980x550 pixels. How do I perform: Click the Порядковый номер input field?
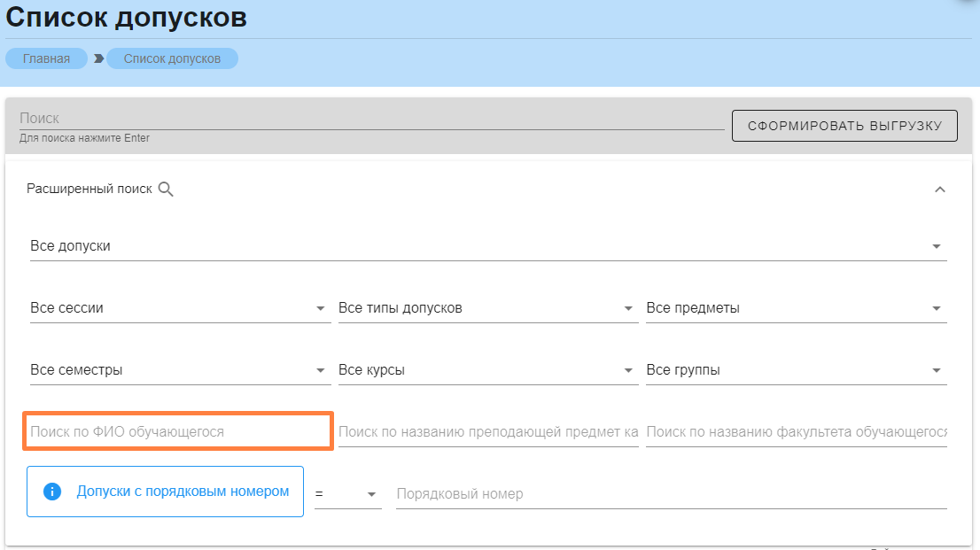(x=671, y=494)
